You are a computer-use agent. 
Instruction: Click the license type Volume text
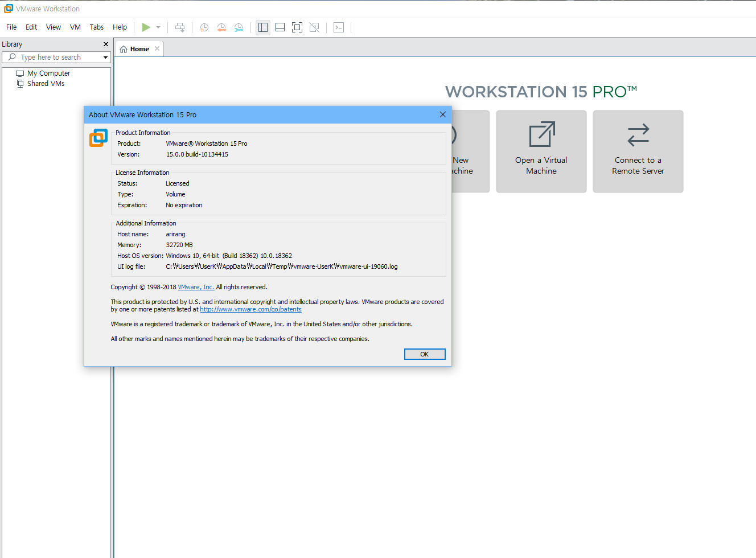(175, 194)
